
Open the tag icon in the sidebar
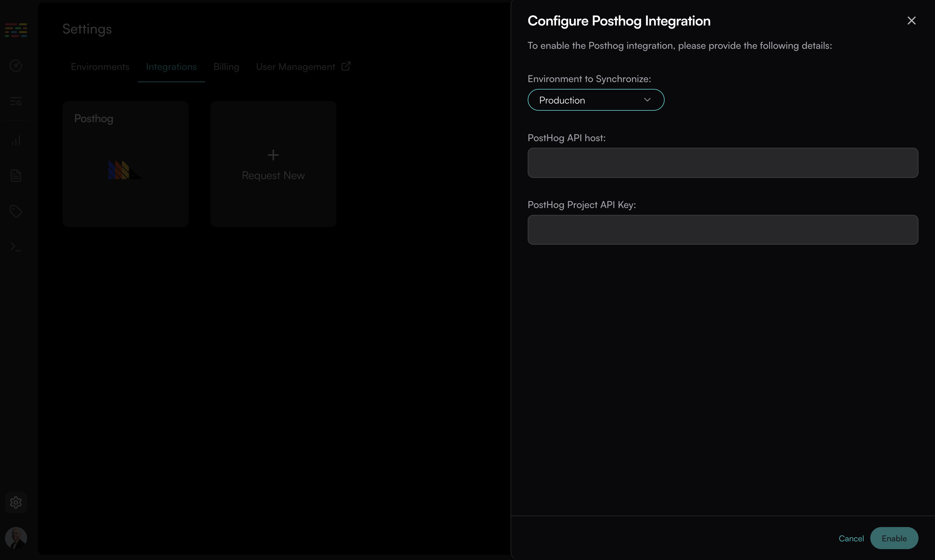(x=16, y=211)
